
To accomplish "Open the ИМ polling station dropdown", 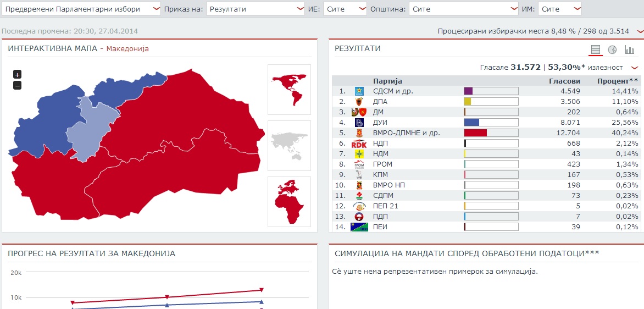I will tap(559, 9).
